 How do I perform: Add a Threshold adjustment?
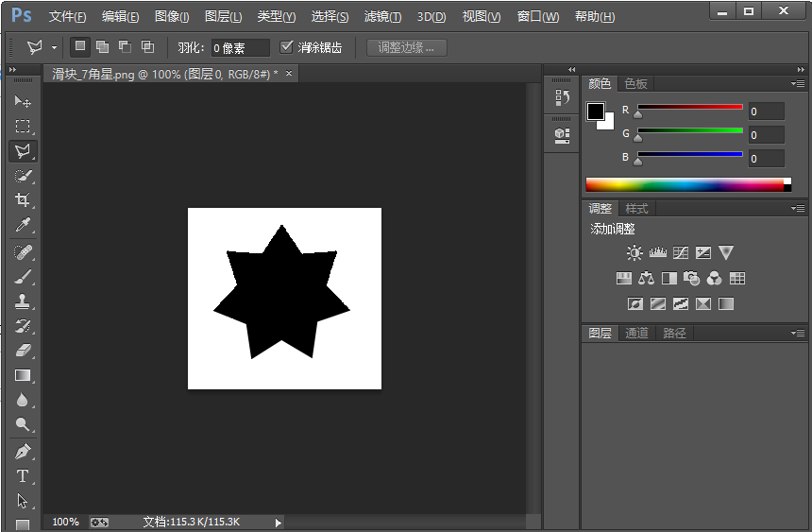coord(681,304)
